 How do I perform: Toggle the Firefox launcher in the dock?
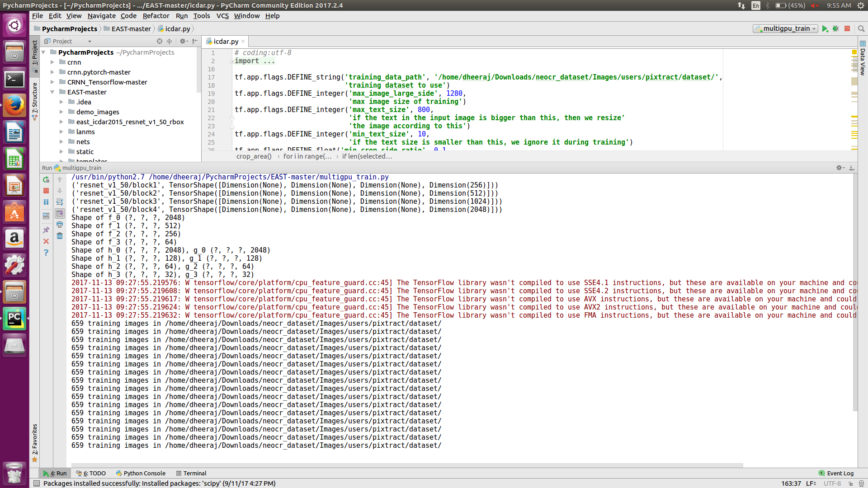[14, 105]
